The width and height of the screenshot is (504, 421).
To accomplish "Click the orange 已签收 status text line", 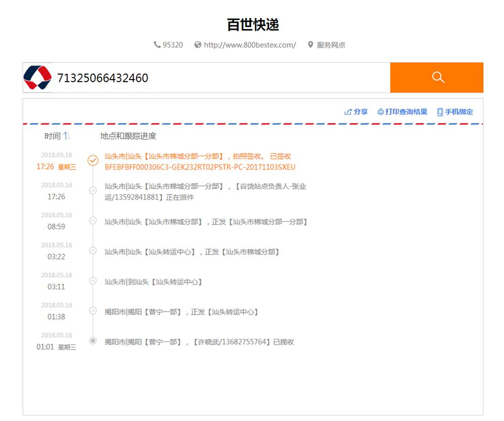I will [198, 156].
